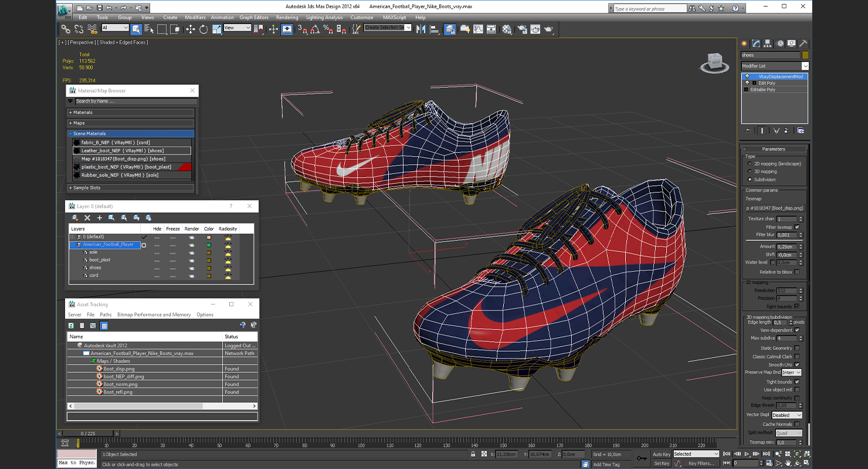Click Delete layer X icon in Layer dialog
The image size is (868, 469).
[87, 217]
